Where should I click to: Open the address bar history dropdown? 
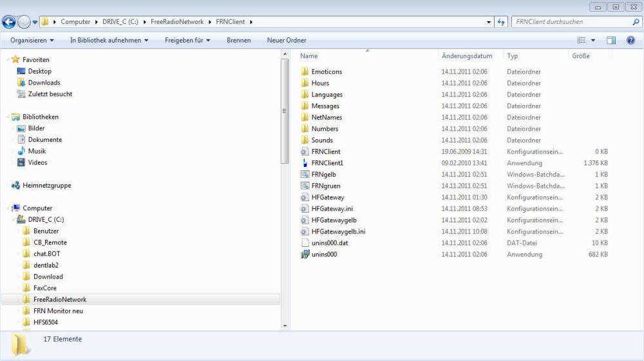[489, 22]
